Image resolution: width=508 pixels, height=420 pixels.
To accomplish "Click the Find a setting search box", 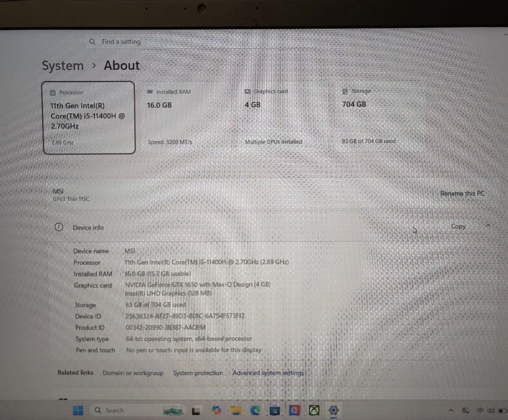I will point(202,42).
